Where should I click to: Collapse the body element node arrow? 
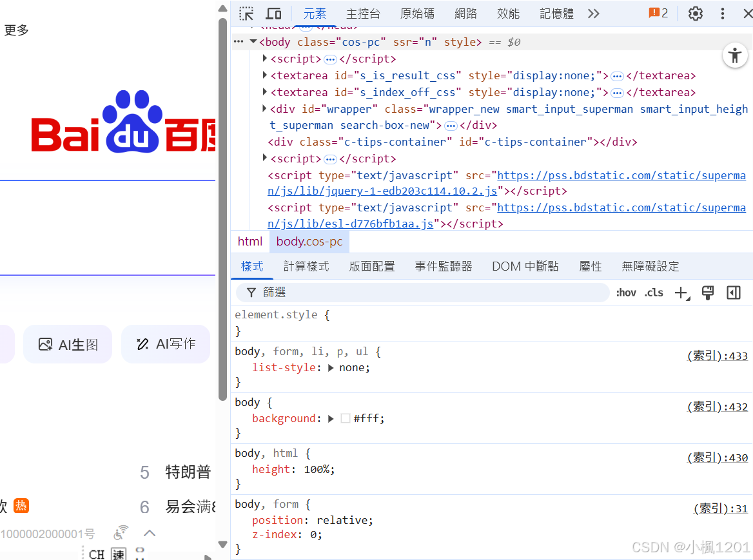[x=253, y=42]
